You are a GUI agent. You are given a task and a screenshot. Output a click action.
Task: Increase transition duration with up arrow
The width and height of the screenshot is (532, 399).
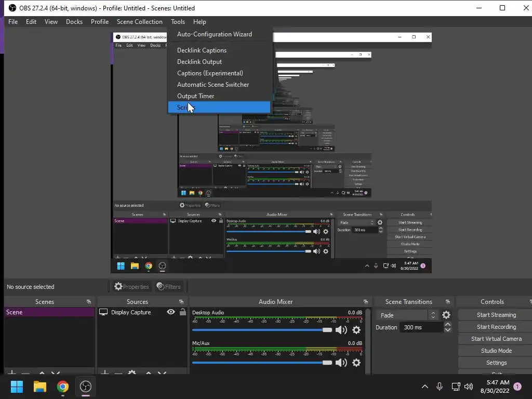click(x=447, y=325)
